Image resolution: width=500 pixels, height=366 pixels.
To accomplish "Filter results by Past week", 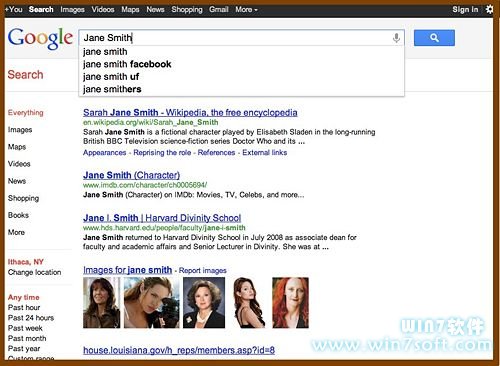I will [25, 328].
